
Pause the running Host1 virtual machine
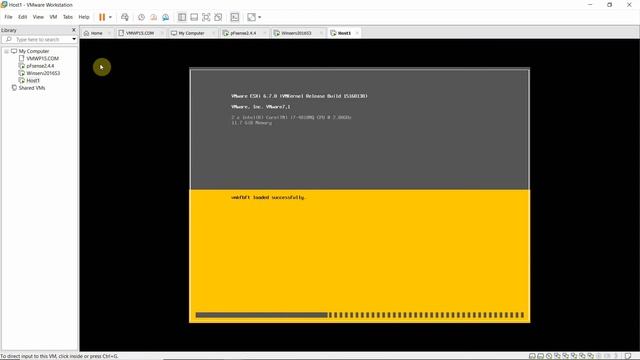(102, 17)
